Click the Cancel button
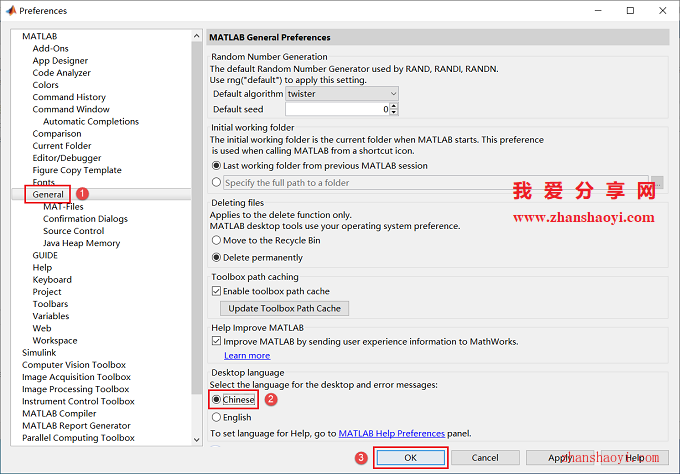 [x=485, y=458]
